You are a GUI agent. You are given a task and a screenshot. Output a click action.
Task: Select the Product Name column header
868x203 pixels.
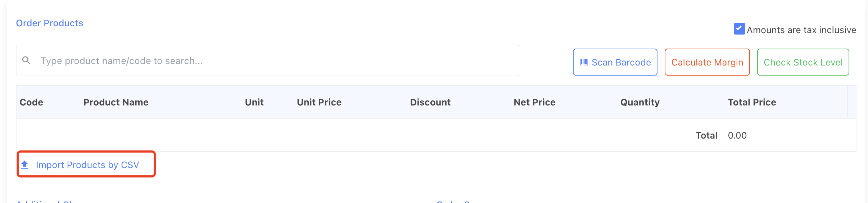point(116,102)
